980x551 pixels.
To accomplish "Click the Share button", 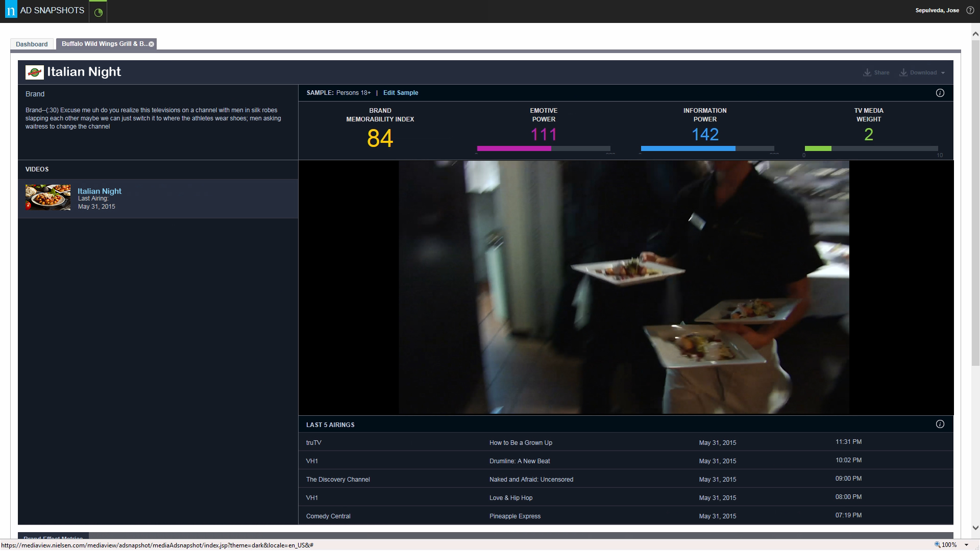I will [x=876, y=72].
